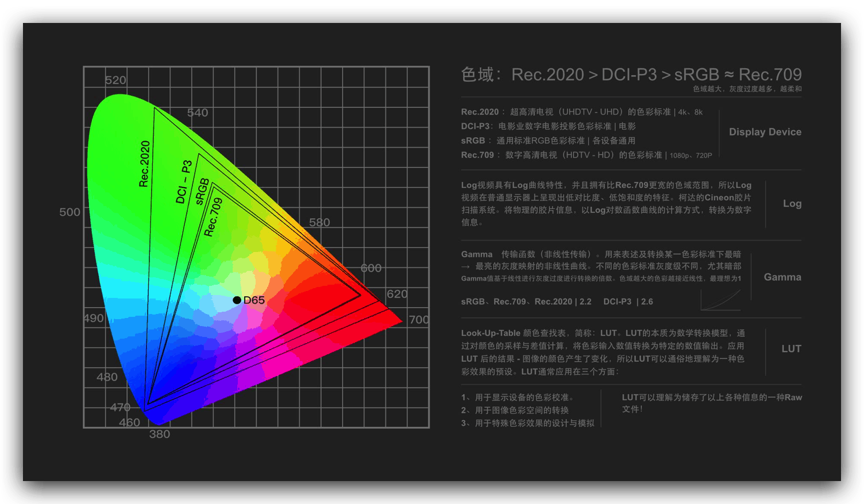The width and height of the screenshot is (864, 504).
Task: Click the 380 wavelength label below the chart
Action: (160, 435)
